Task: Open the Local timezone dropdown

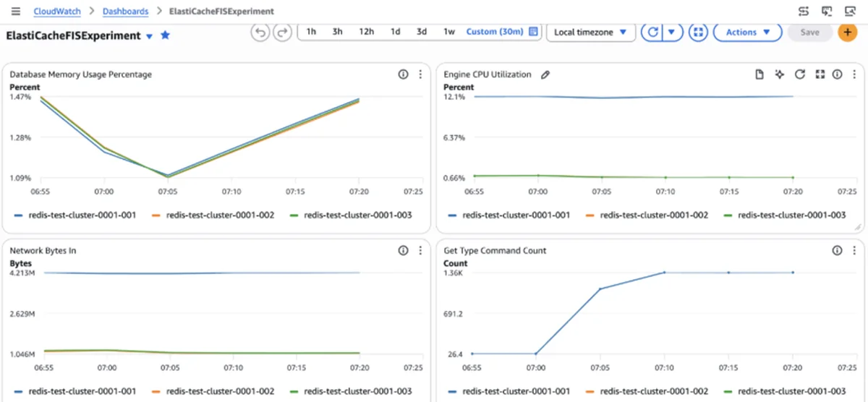Action: click(592, 33)
